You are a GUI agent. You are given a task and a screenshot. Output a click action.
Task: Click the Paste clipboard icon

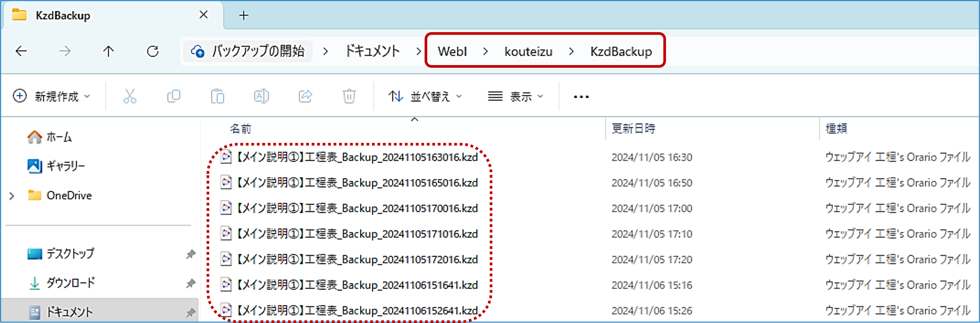(217, 96)
